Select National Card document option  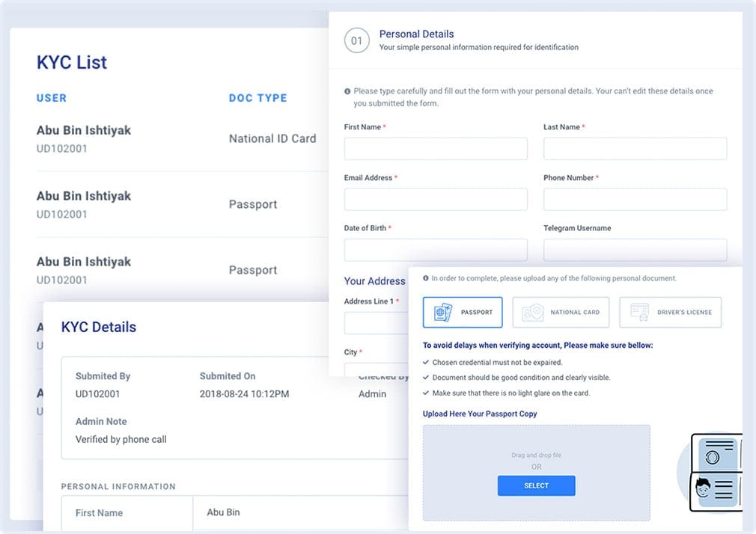point(561,312)
